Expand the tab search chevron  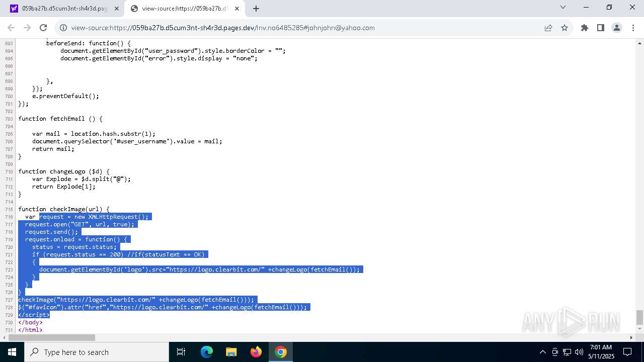563,7
